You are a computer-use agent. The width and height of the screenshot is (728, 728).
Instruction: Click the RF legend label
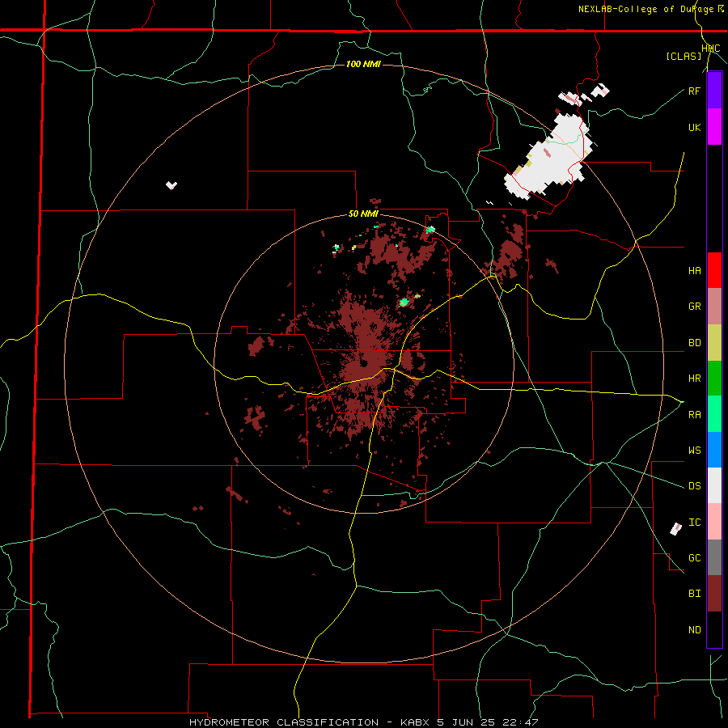pyautogui.click(x=695, y=91)
